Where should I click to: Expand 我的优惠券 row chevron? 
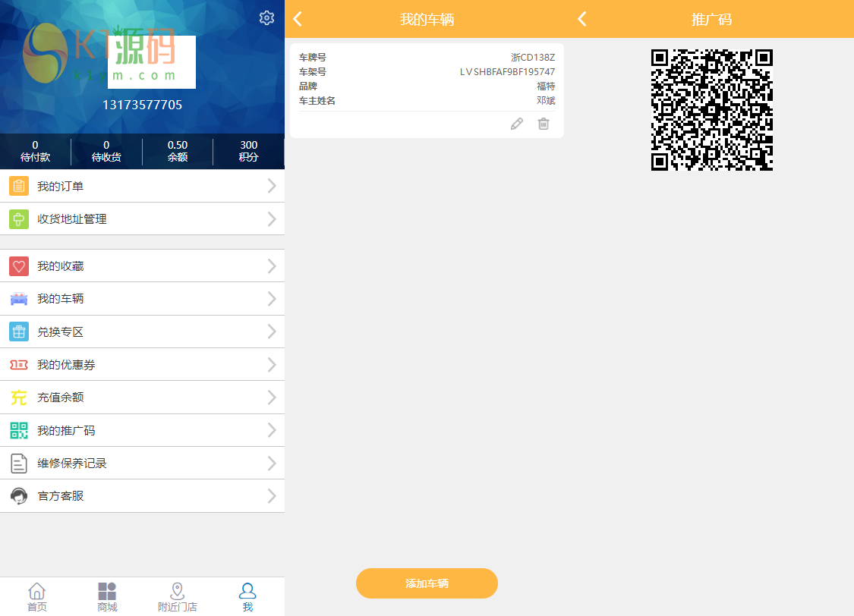(272, 365)
